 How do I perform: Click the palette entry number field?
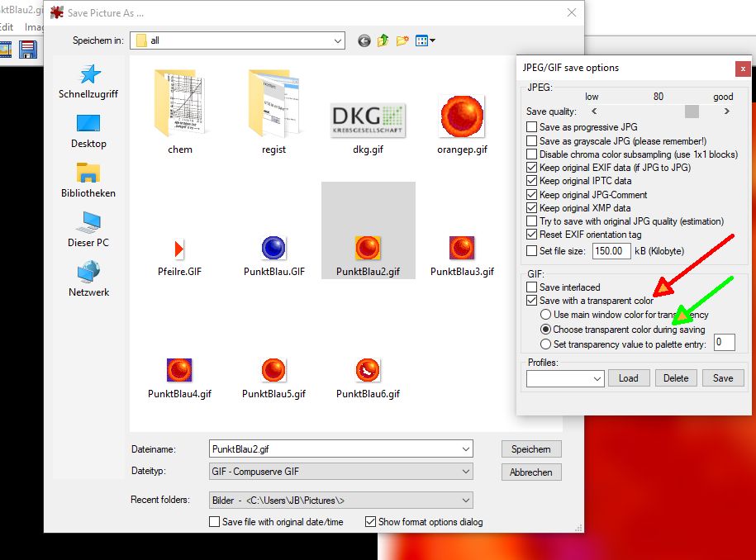click(724, 342)
